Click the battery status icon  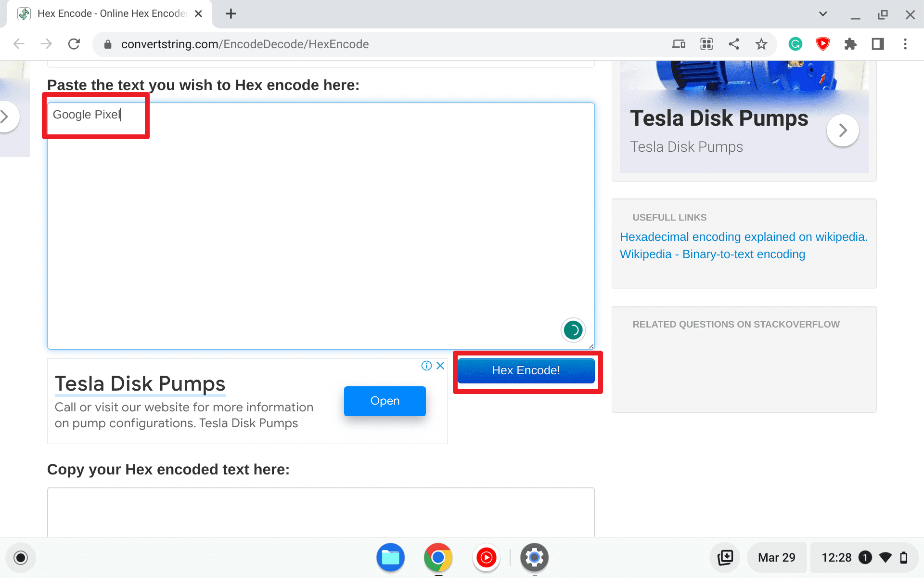click(904, 558)
